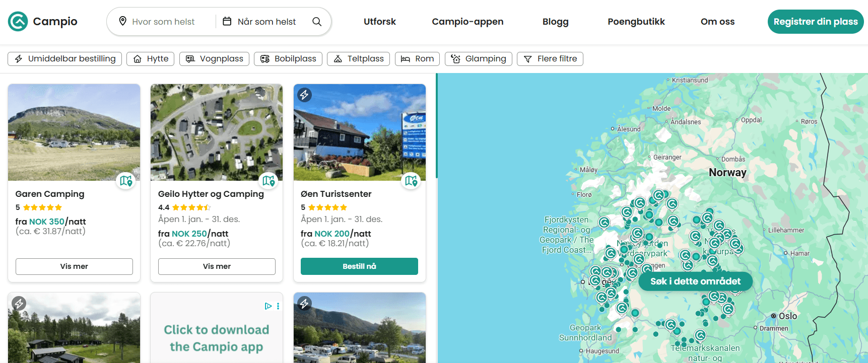
Task: Expand the Flere filtre options
Action: 550,59
